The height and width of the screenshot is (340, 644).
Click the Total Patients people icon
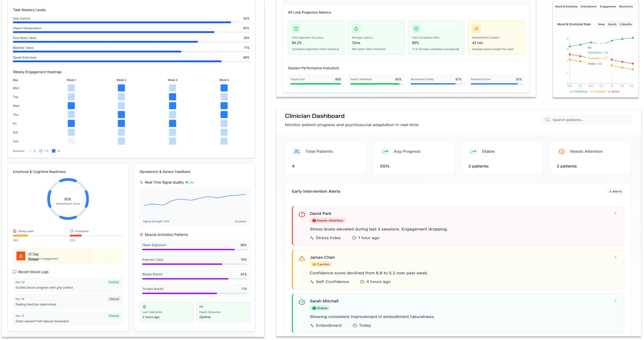(297, 151)
